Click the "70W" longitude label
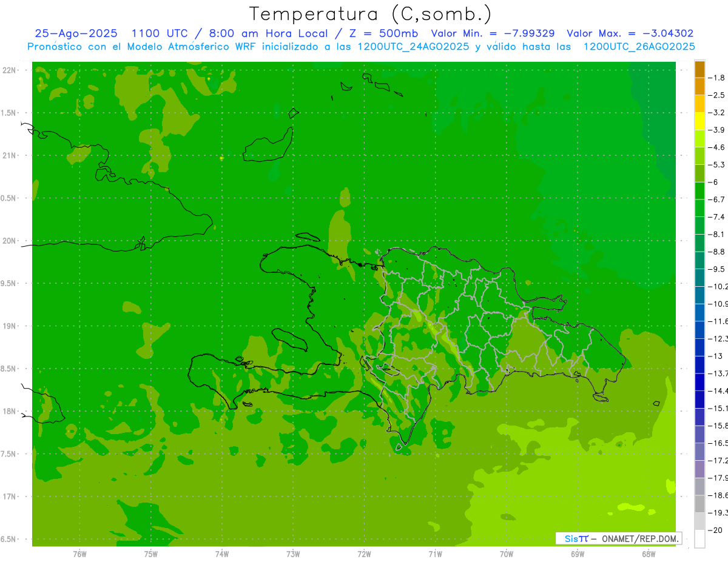Screen dimensions: 728x562 pyautogui.click(x=507, y=554)
